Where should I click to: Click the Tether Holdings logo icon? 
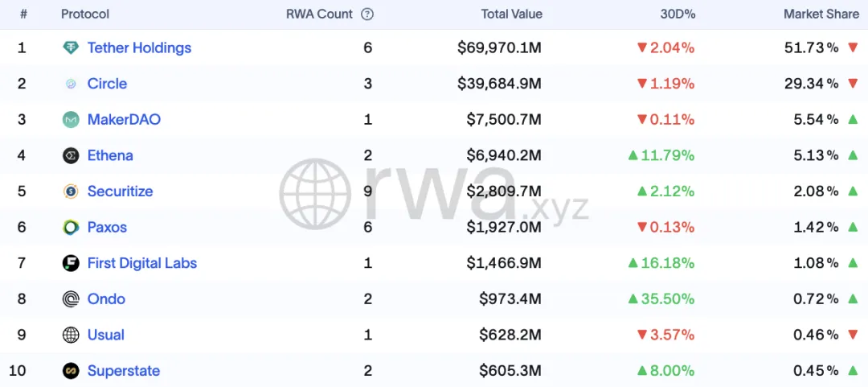[x=71, y=48]
